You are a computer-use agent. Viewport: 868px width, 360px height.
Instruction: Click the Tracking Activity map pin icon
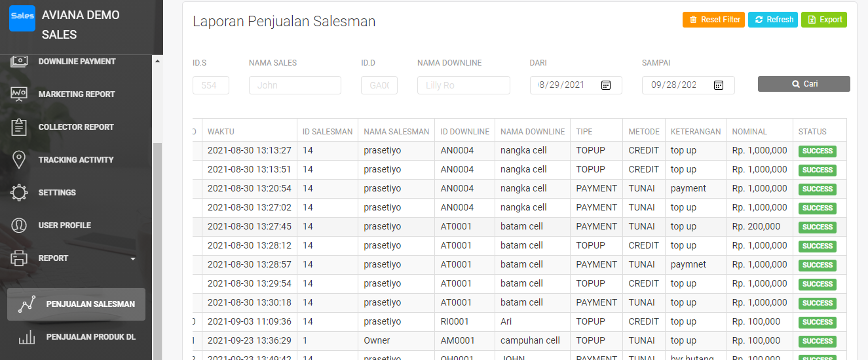pyautogui.click(x=19, y=160)
